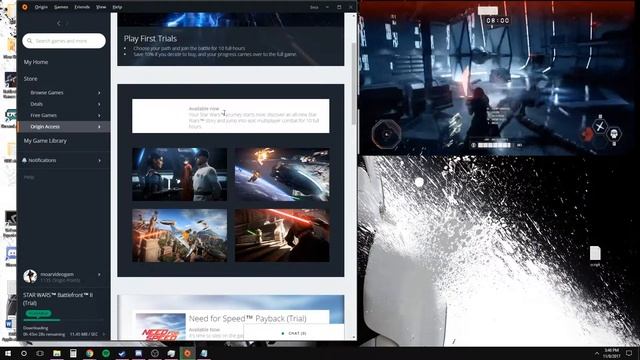
Task: Click Origin icon on taskbar
Action: click(x=187, y=353)
